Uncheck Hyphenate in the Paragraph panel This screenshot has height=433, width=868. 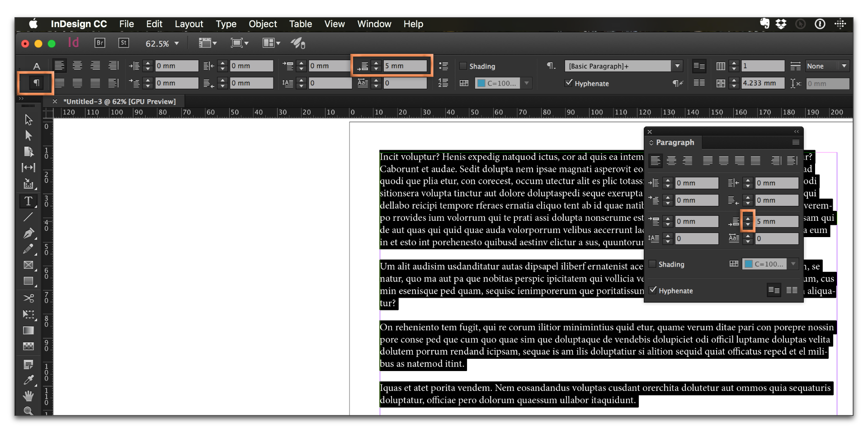pyautogui.click(x=653, y=290)
